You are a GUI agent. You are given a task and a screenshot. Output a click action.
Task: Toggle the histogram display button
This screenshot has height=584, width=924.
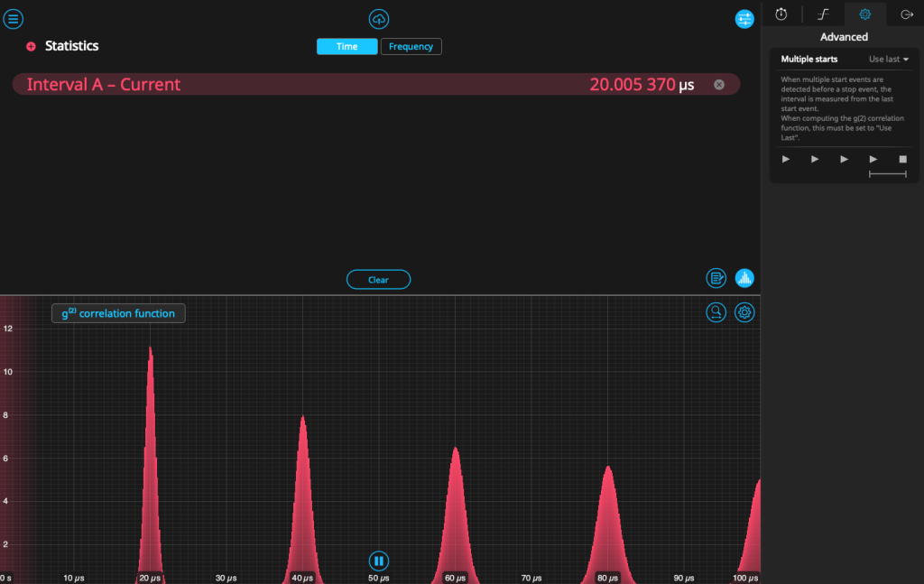[744, 278]
